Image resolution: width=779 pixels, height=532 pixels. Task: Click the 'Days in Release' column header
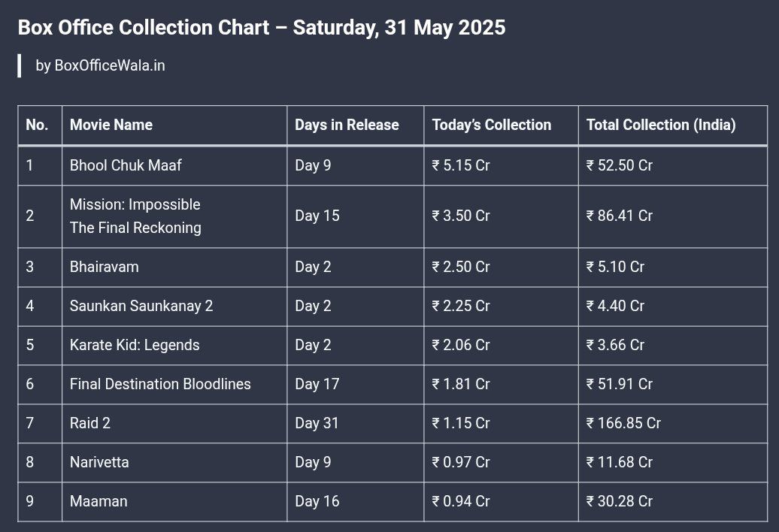tap(347, 125)
